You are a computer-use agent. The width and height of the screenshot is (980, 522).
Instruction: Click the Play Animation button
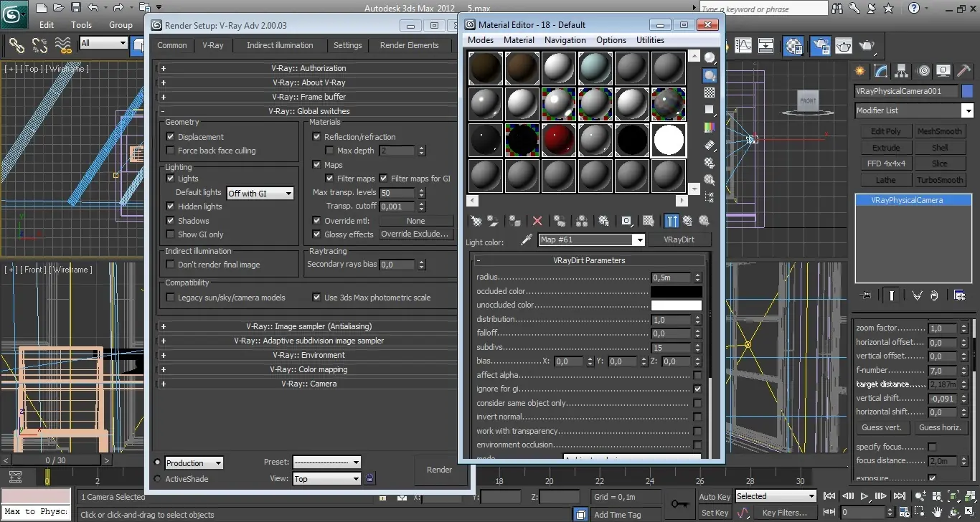[864, 496]
